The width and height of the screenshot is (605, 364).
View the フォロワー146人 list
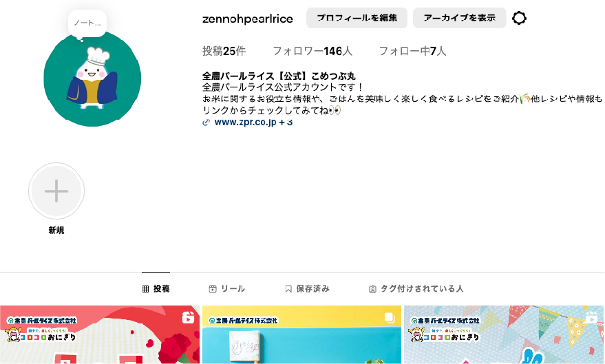(312, 51)
